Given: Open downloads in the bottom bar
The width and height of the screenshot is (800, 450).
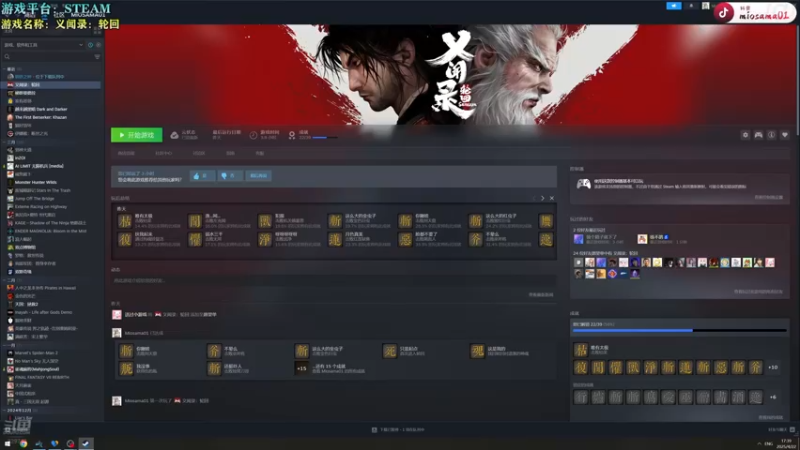Looking at the screenshot, I should coord(398,430).
